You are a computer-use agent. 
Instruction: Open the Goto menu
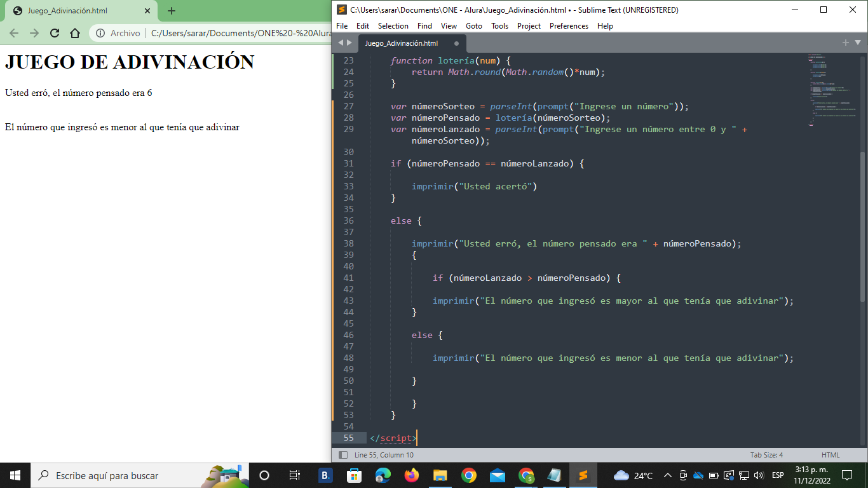tap(474, 26)
